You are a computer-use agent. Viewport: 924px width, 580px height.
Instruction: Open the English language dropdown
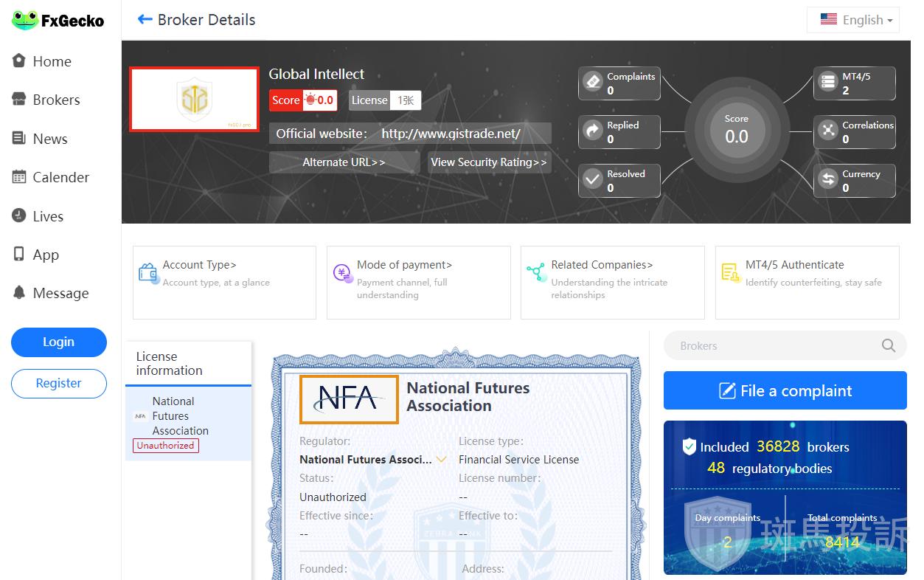855,20
